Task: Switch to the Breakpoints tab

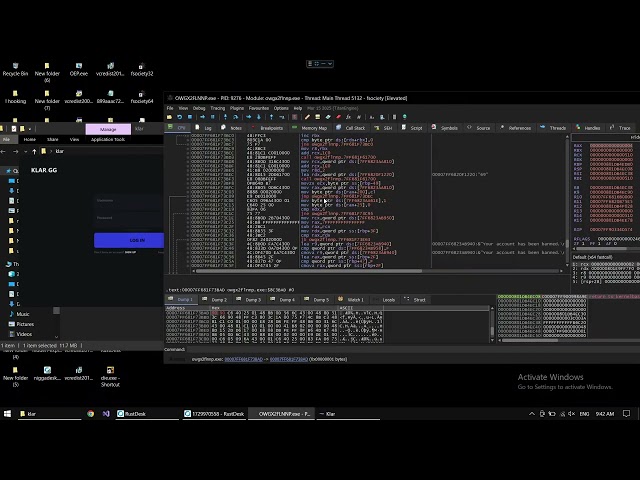Action: [x=267, y=128]
